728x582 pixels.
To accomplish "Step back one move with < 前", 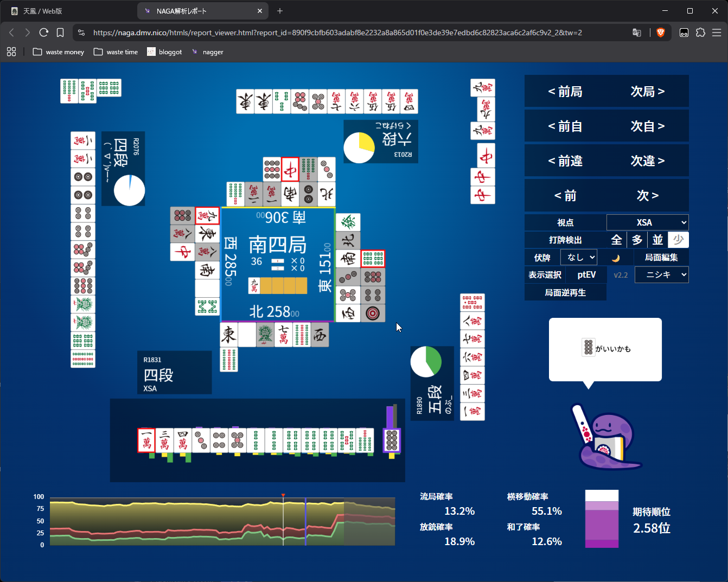I will [565, 195].
